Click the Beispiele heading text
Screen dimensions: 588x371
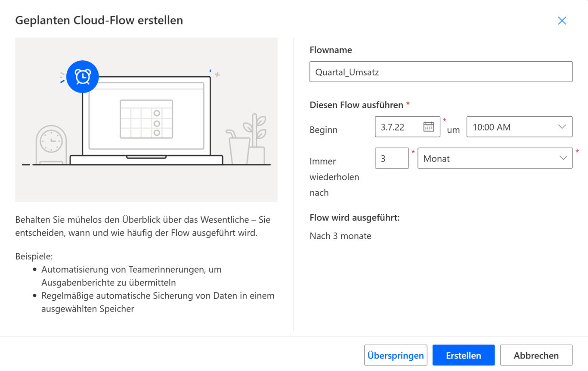[x=34, y=256]
